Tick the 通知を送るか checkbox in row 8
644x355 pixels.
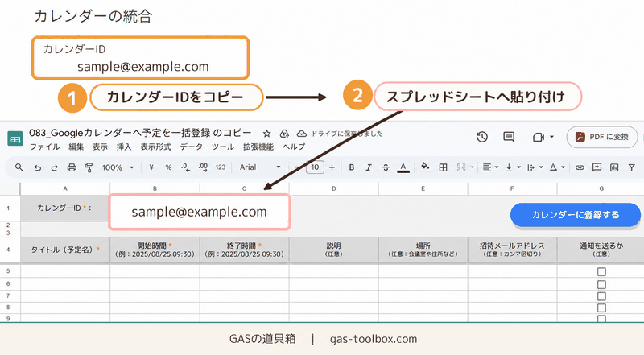[x=601, y=308]
